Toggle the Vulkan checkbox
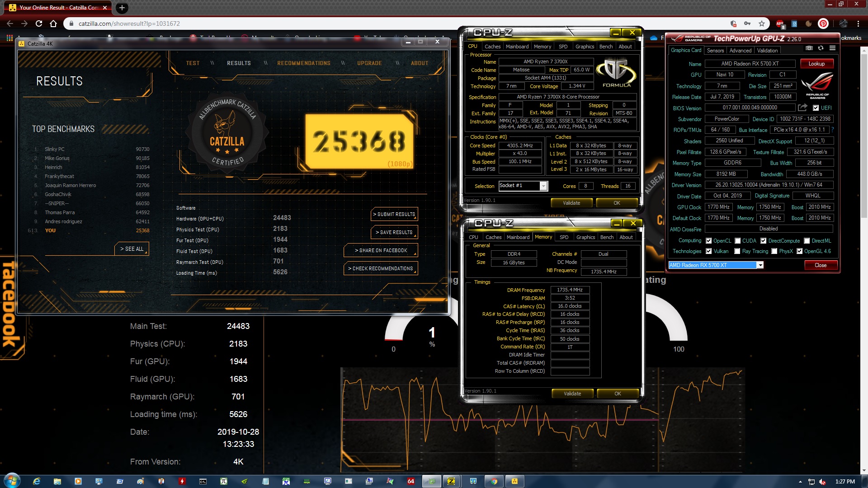Viewport: 868px width, 488px height. point(708,251)
